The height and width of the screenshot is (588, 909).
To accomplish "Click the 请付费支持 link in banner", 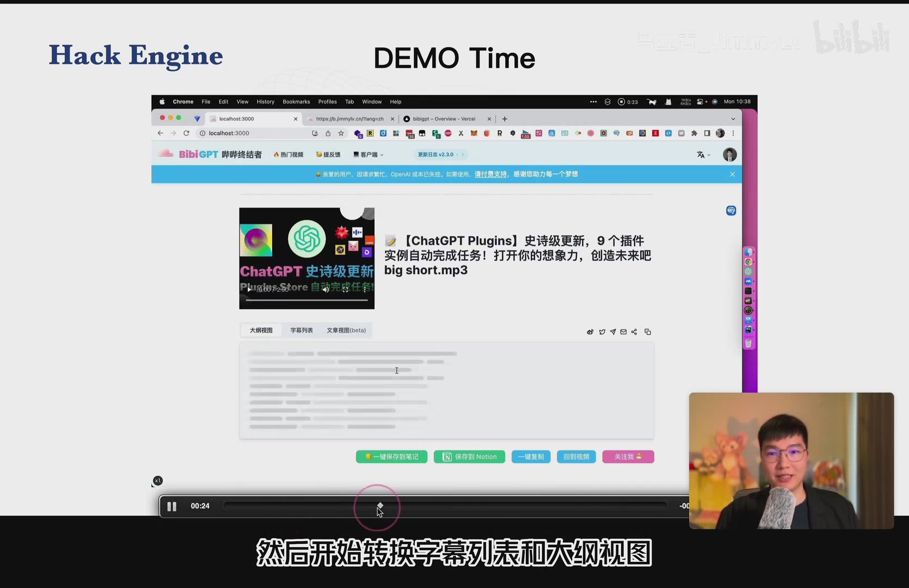I will tap(490, 174).
